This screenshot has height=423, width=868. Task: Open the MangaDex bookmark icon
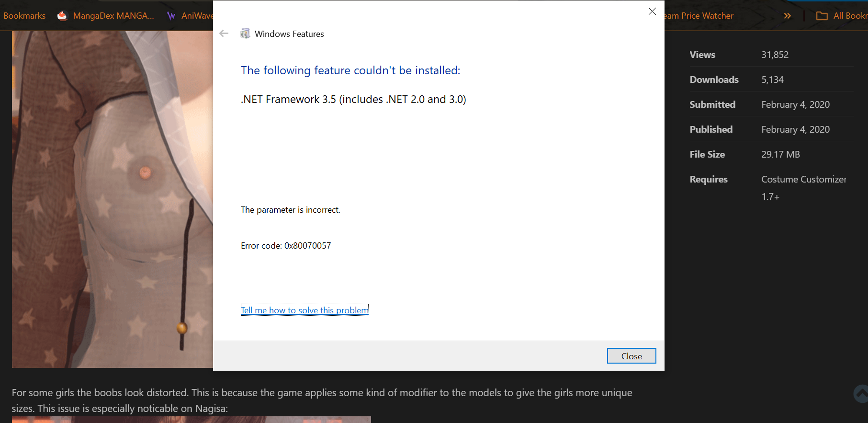pos(62,16)
